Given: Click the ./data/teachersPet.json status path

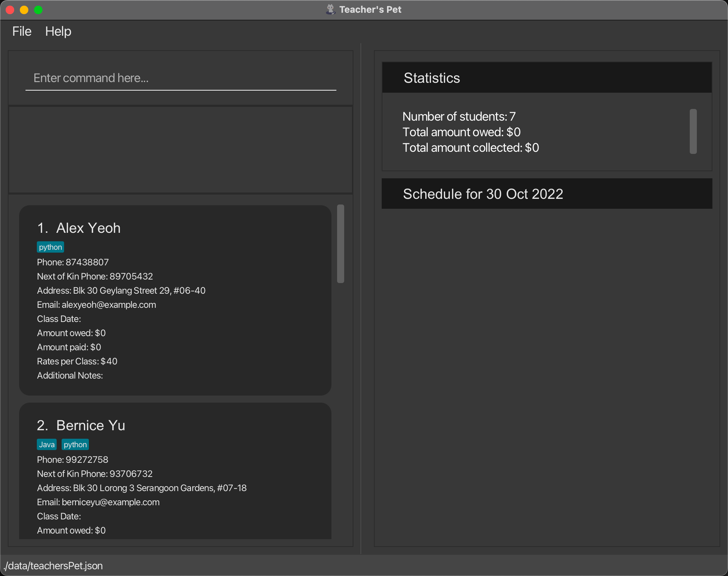Looking at the screenshot, I should coord(53,566).
